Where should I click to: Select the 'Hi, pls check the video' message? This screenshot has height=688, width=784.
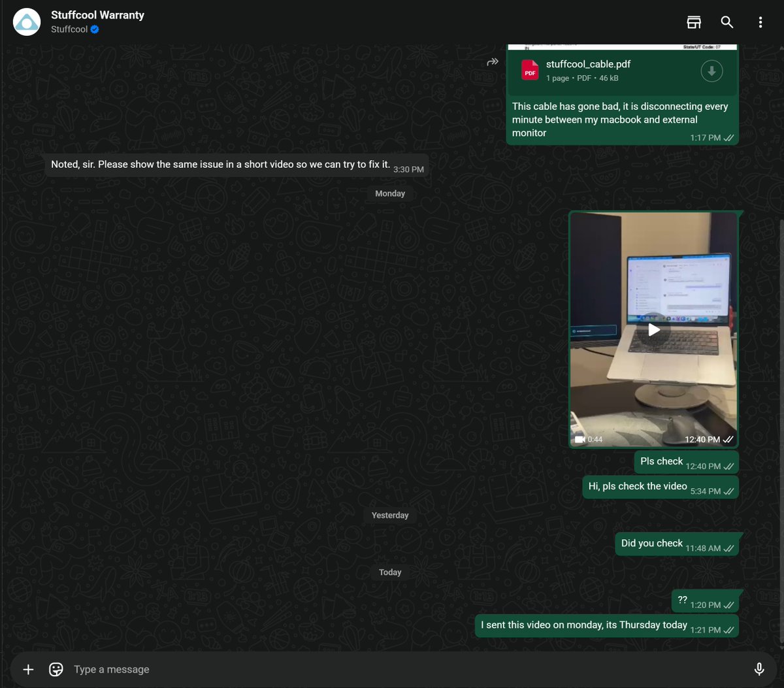coord(661,487)
